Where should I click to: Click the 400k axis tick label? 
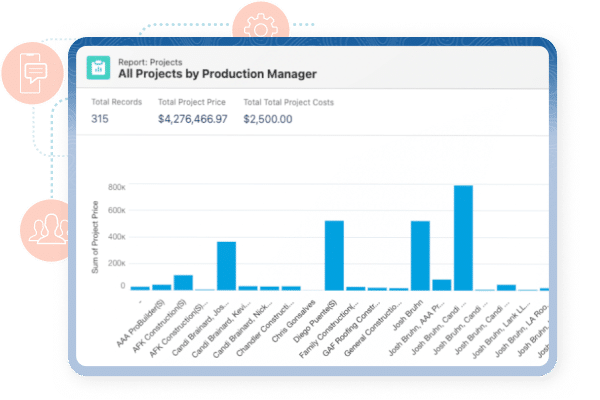point(117,237)
